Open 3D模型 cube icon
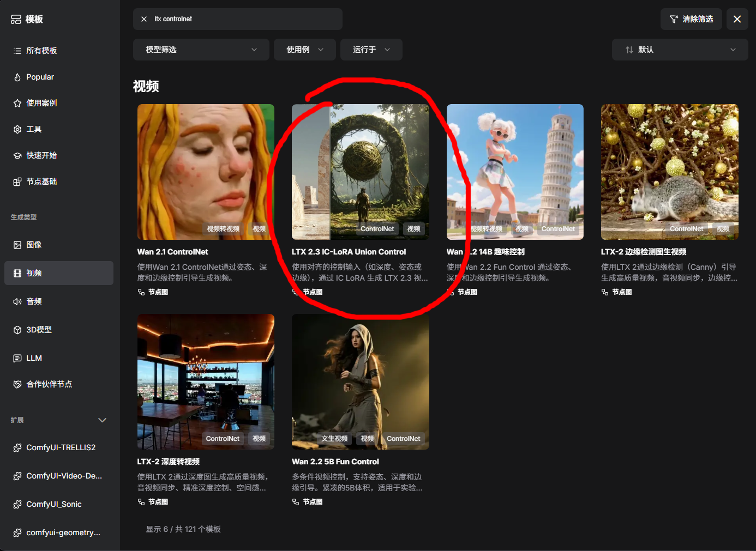Screen dimensions: 756x551 (17, 330)
